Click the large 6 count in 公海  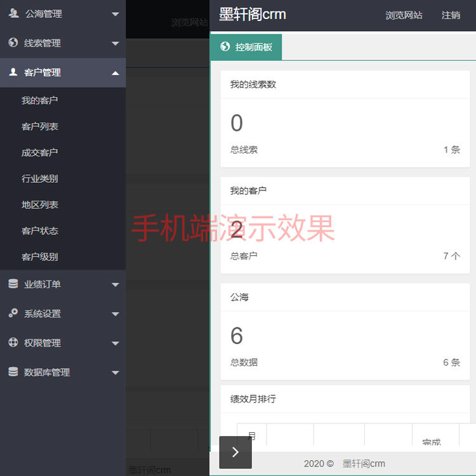(x=237, y=336)
